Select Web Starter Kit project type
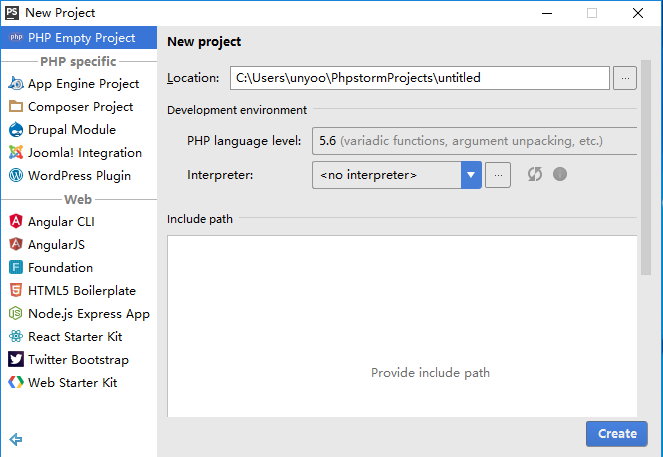Viewport: 663px width, 457px height. 79,383
